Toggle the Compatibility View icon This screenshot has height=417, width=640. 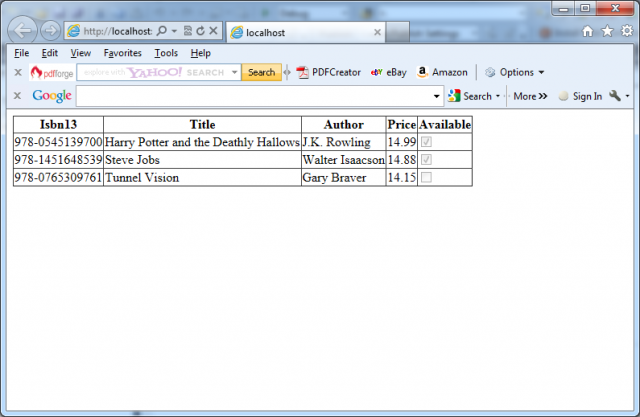point(188,31)
